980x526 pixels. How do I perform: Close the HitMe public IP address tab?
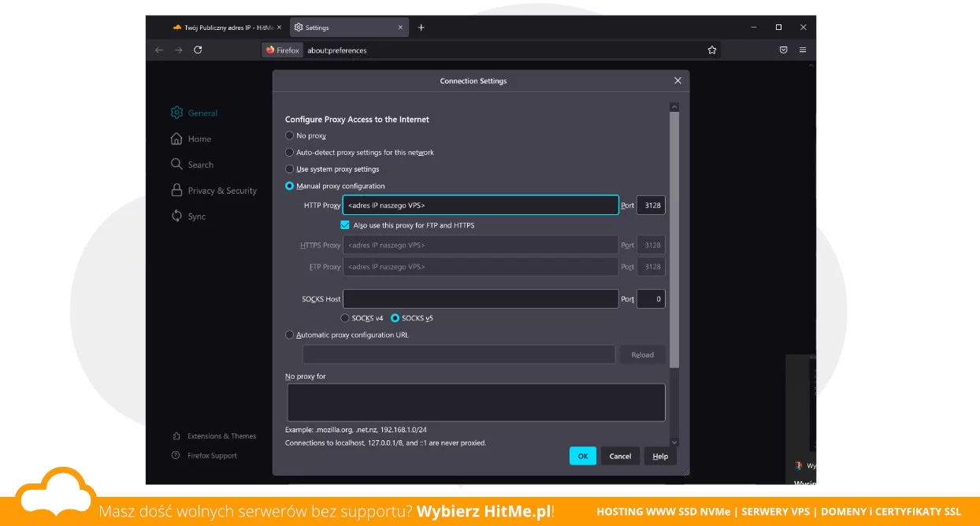coord(279,28)
